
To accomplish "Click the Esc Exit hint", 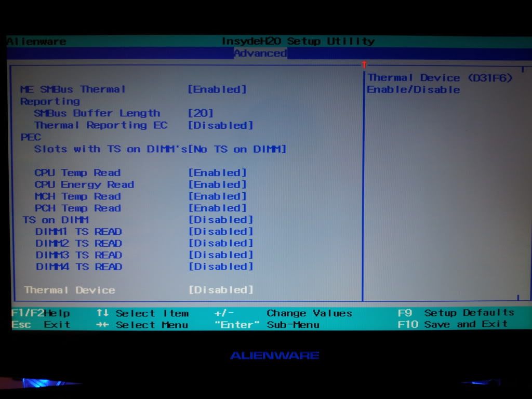I will [x=41, y=325].
